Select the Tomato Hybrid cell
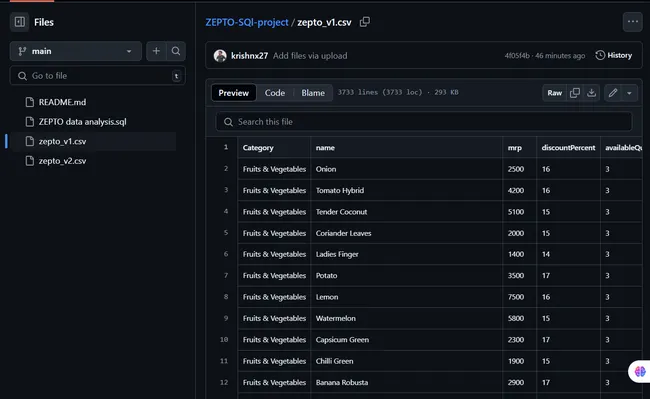 [x=406, y=190]
